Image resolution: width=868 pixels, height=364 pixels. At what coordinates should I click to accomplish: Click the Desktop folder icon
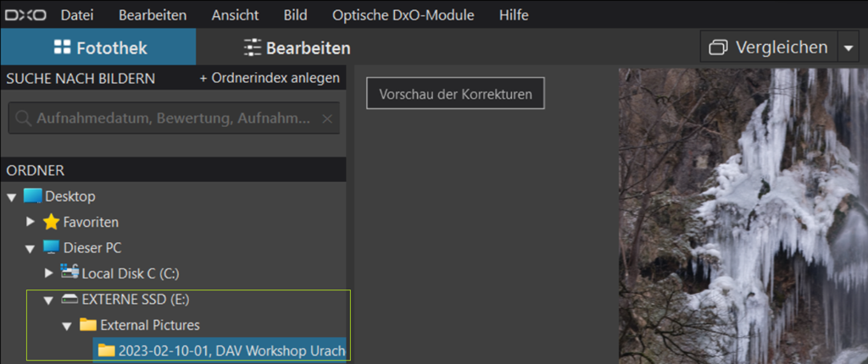click(32, 196)
